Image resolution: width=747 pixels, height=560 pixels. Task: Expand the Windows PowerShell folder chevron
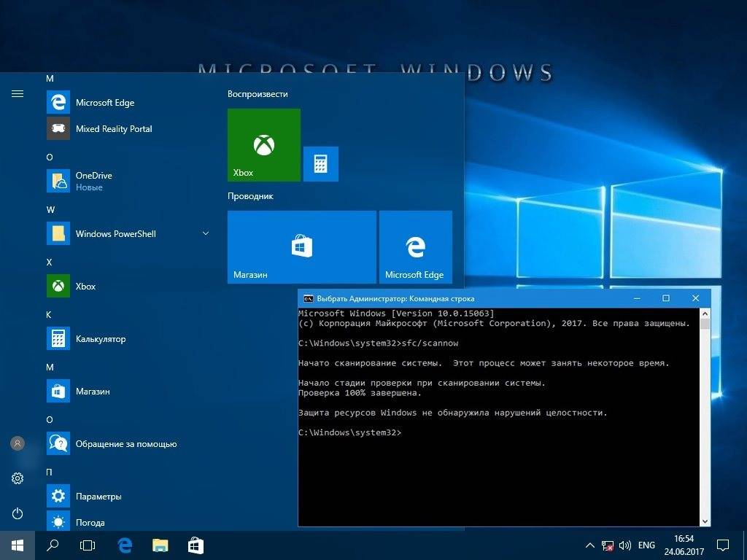[206, 233]
